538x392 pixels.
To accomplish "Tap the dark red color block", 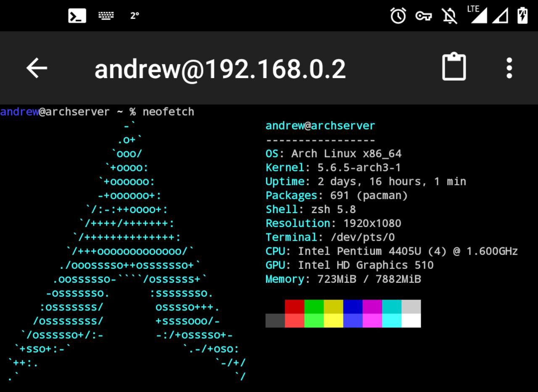I will click(295, 307).
